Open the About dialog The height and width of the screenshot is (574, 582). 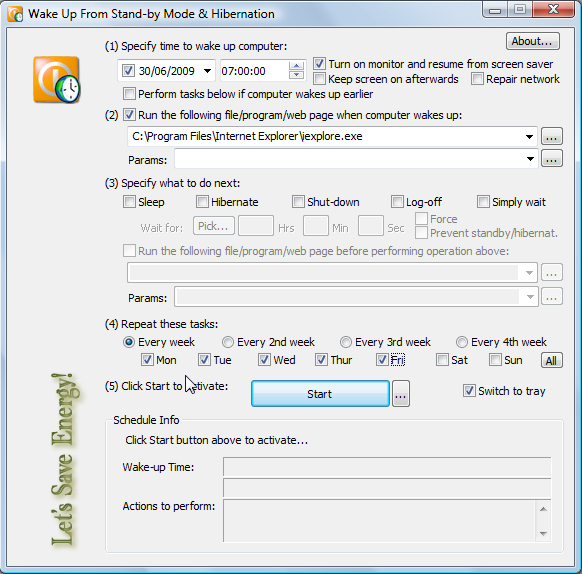pos(533,41)
